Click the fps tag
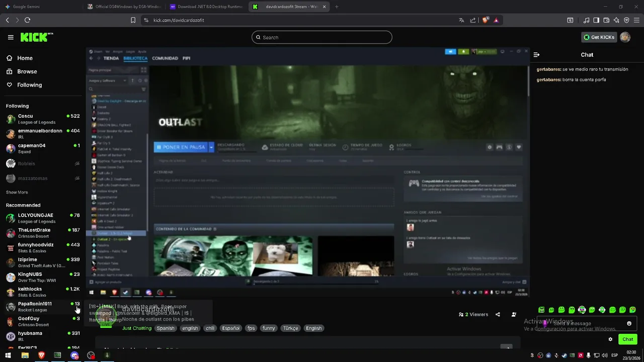Screen dimensions: 644x362 click(x=251, y=328)
